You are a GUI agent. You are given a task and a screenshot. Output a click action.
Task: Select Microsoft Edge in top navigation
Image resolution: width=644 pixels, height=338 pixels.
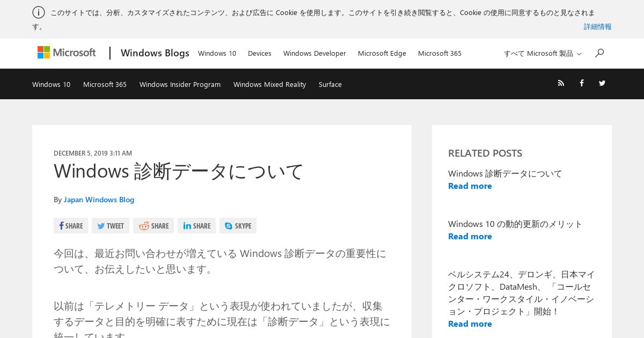click(382, 54)
